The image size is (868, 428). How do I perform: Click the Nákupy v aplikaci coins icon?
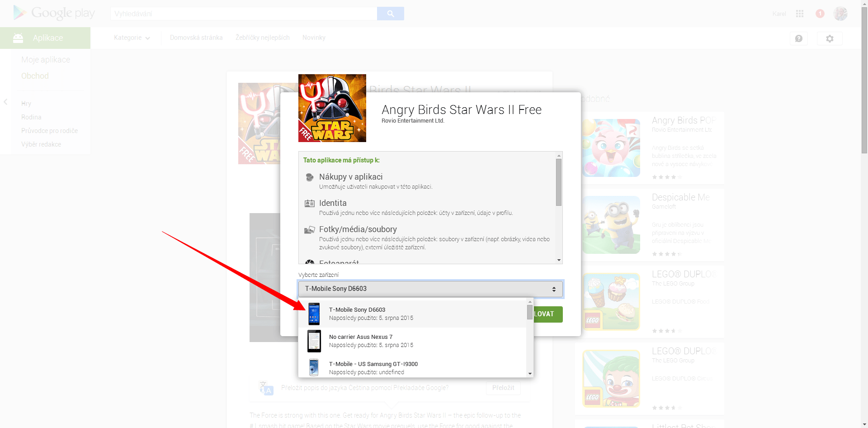310,177
